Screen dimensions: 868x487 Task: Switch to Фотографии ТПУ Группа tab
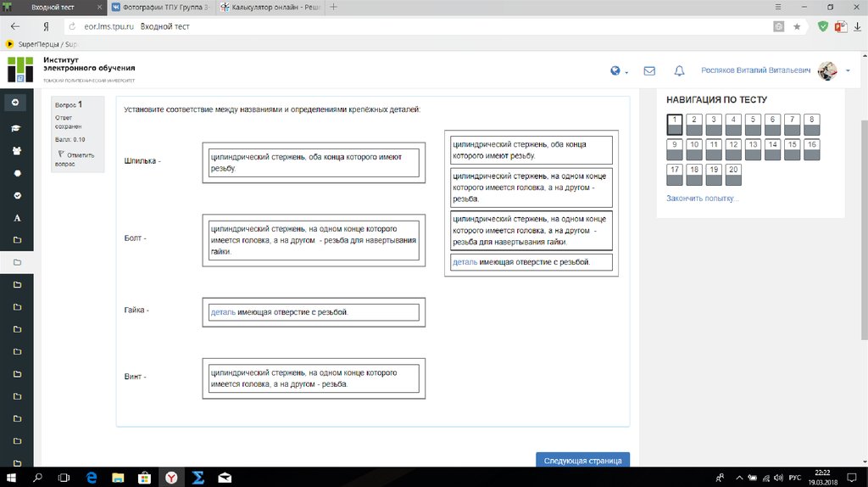pyautogui.click(x=161, y=7)
